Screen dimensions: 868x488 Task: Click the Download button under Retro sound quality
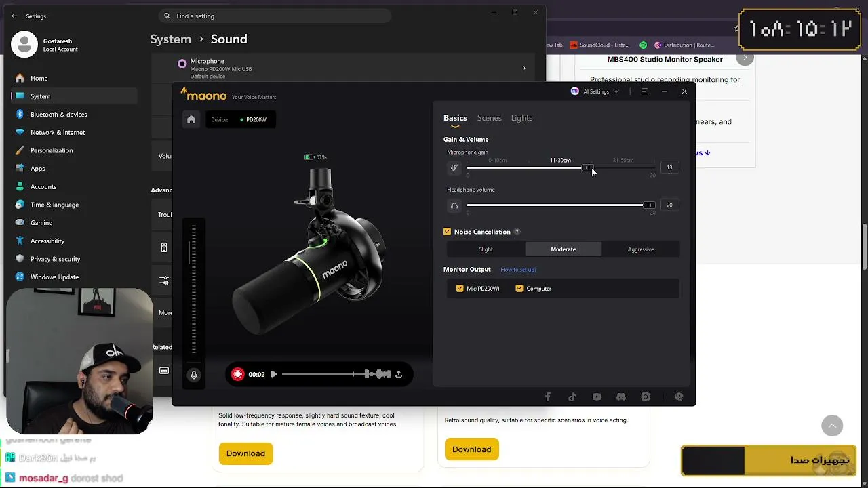pos(471,449)
